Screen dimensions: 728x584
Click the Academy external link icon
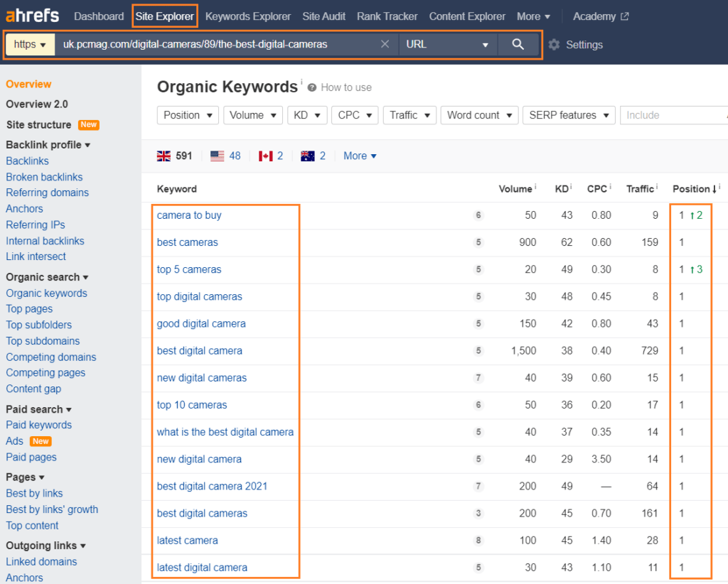[625, 16]
